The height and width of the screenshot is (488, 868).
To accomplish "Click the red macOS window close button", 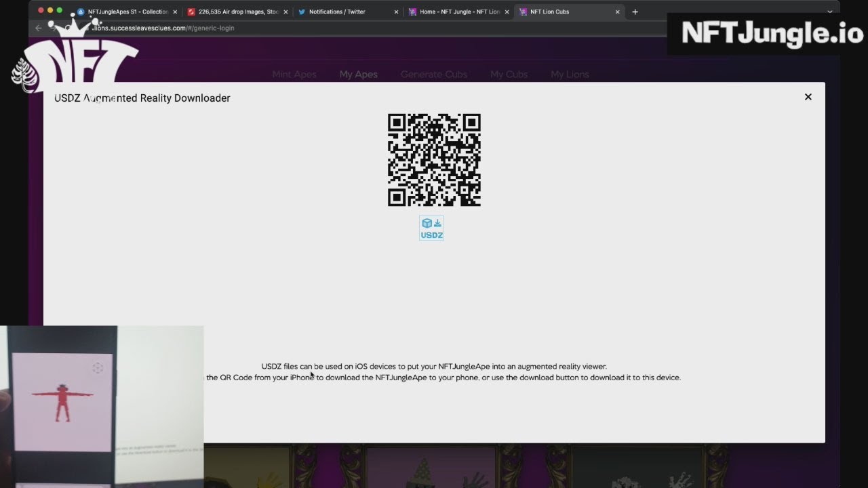I will click(x=41, y=10).
